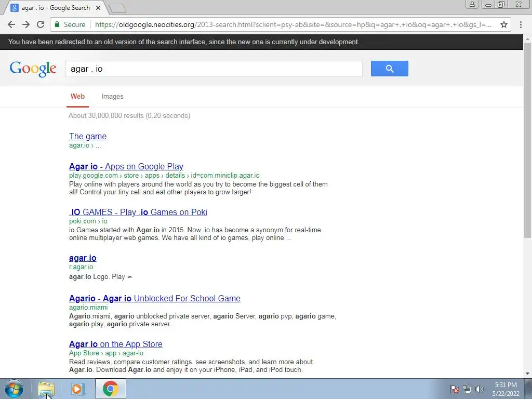This screenshot has width=532, height=399.
Task: Open a new tab next to the search tab
Action: [x=118, y=8]
